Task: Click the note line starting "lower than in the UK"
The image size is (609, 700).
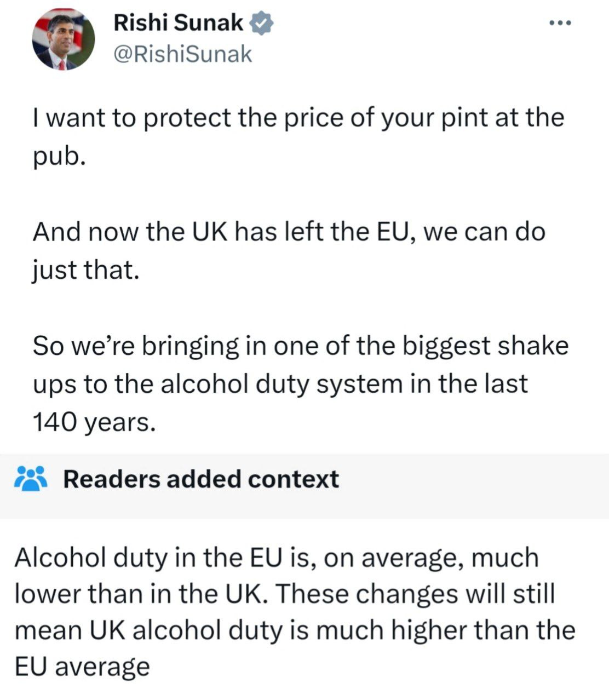Action: 285,594
